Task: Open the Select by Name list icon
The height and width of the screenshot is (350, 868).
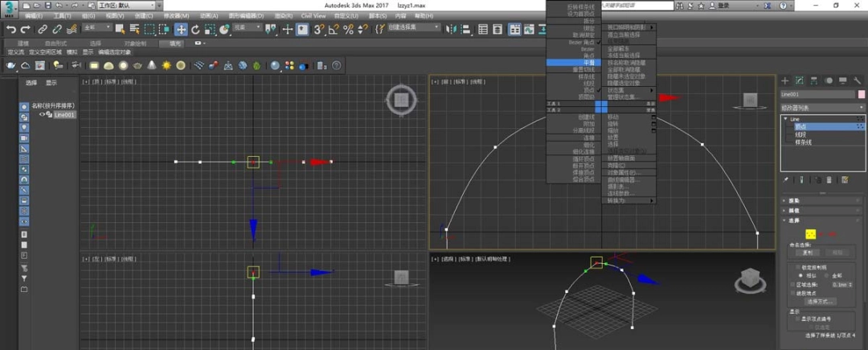Action: pyautogui.click(x=135, y=29)
